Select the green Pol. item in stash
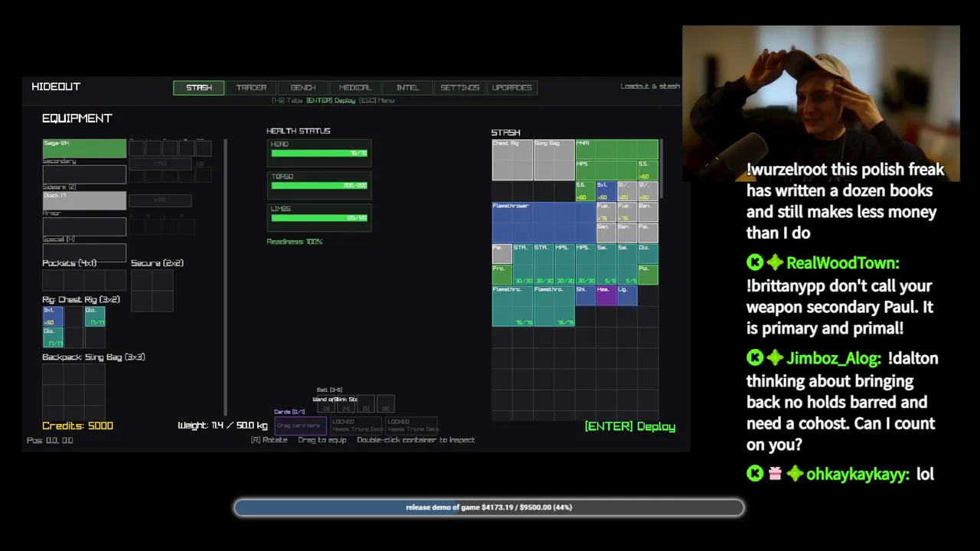Screen dimensions: 980x551 (648, 274)
